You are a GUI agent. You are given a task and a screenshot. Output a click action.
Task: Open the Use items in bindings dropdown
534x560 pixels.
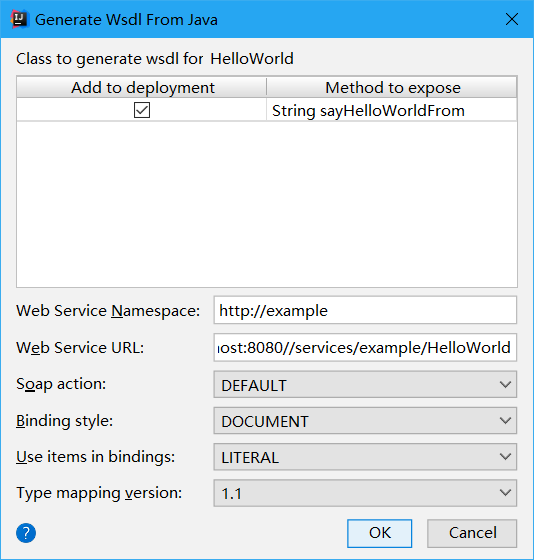click(x=365, y=457)
